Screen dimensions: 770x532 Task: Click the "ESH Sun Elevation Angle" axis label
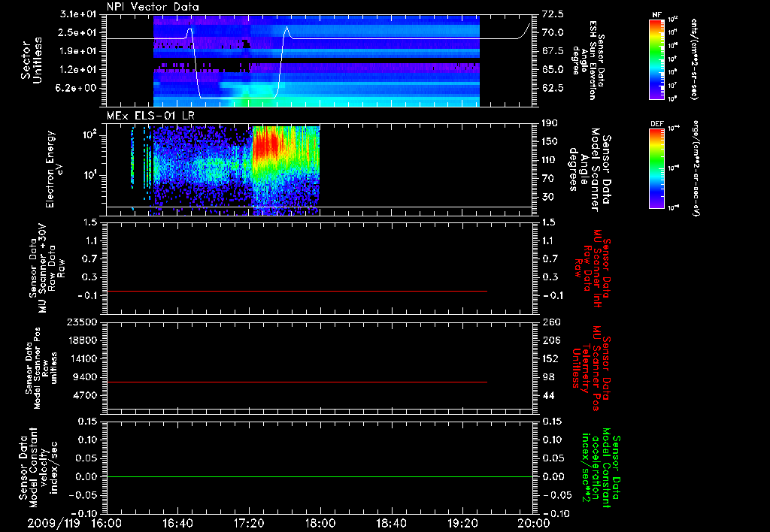[x=588, y=60]
